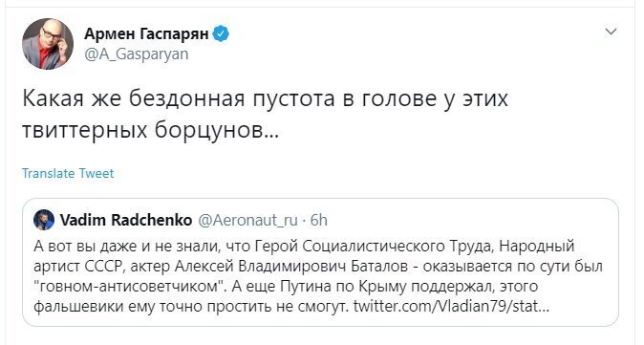This screenshot has height=345, width=644.
Task: Click 'говном-антисоветчиком' phrase in quoted tweet
Action: point(130,287)
